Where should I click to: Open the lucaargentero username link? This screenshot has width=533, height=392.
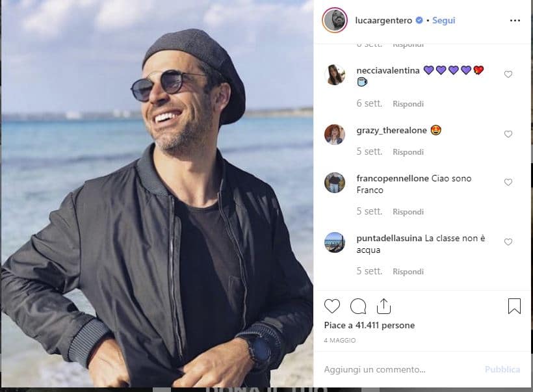tap(383, 21)
